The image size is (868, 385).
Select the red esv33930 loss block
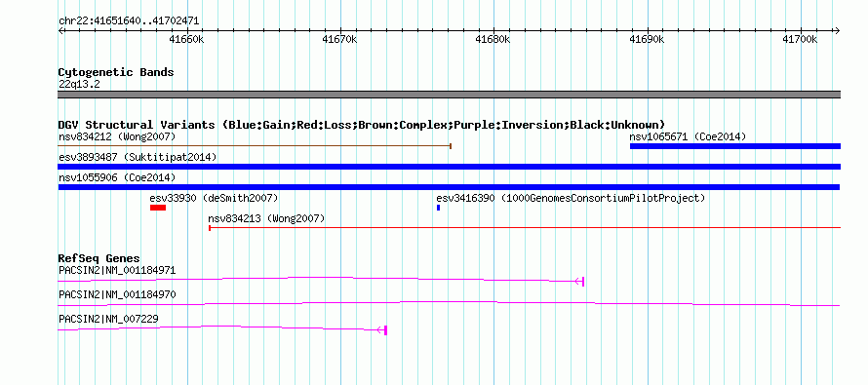tap(158, 208)
